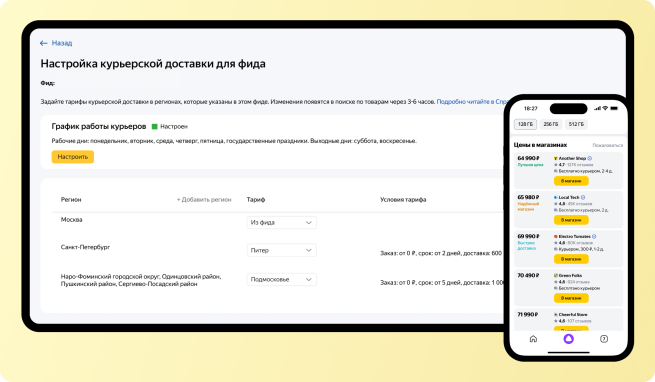Image resolution: width=655 pixels, height=382 pixels.
Task: Tap the help question mark icon
Action: coord(604,339)
